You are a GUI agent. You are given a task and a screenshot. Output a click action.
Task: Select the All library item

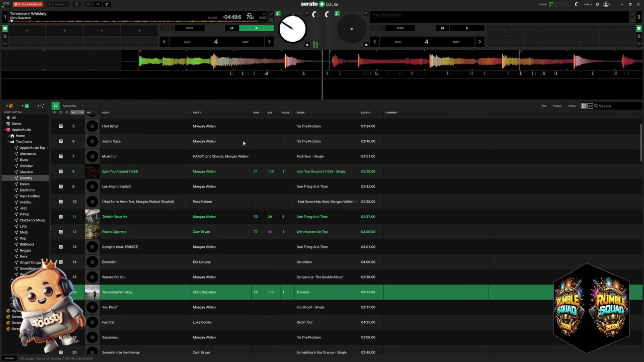pyautogui.click(x=14, y=118)
